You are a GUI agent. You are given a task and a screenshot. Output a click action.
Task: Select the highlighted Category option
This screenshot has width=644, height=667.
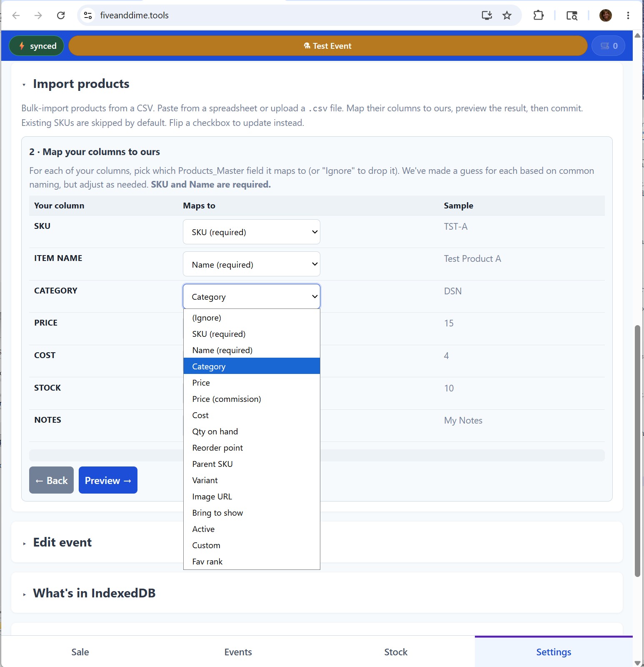click(252, 366)
